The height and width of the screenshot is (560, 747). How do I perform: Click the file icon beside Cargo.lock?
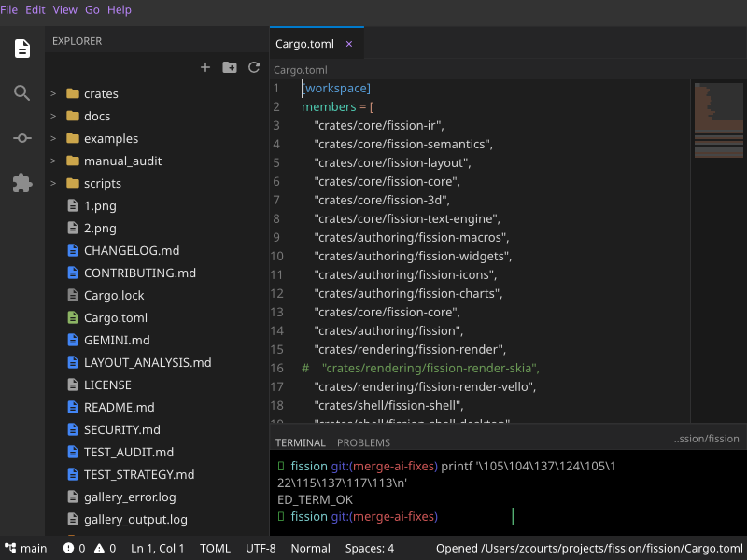73,295
